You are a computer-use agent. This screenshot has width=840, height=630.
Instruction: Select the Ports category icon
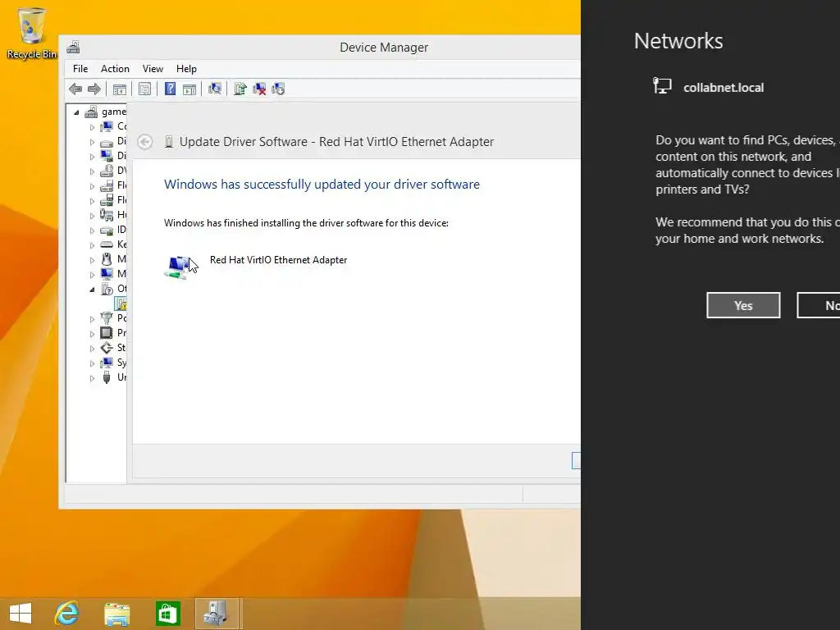coord(107,318)
